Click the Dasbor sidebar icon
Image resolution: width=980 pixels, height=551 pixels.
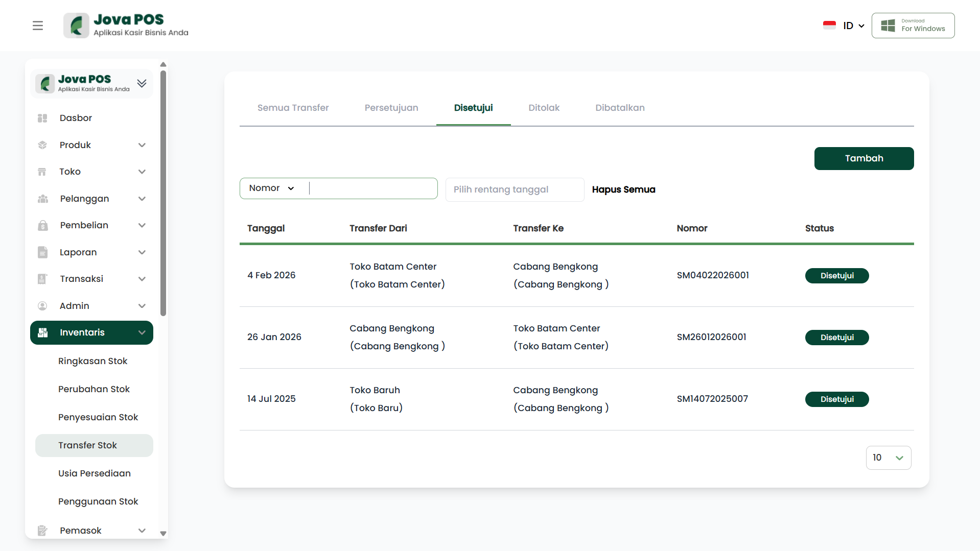point(42,118)
